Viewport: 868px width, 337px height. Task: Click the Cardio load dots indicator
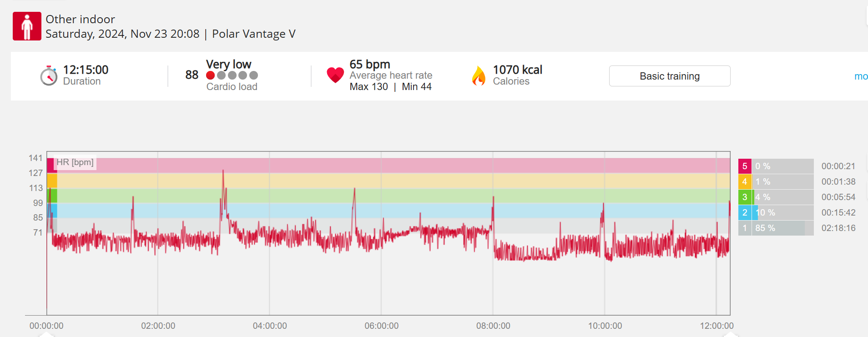coord(232,75)
